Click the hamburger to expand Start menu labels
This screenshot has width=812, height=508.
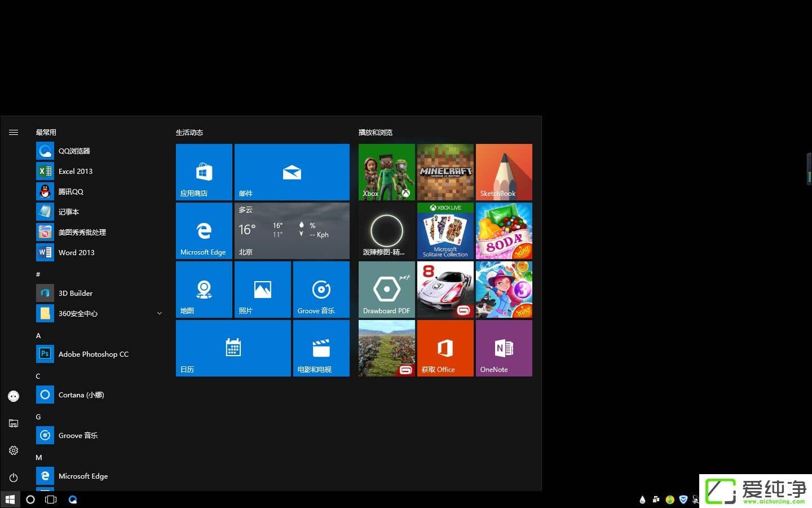tap(13, 132)
